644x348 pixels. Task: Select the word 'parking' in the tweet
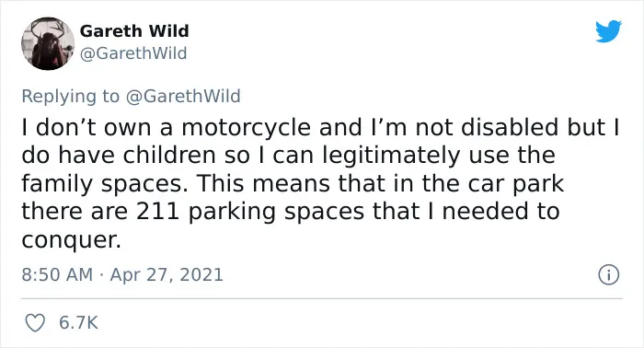pos(232,212)
